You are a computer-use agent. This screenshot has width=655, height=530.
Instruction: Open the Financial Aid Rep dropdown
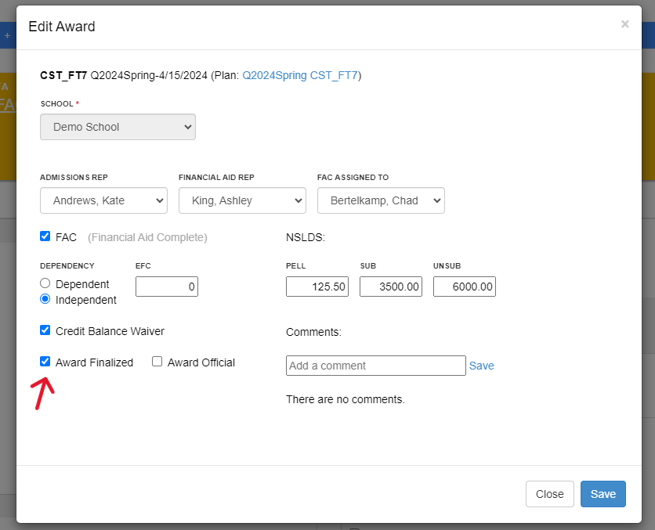coord(242,201)
